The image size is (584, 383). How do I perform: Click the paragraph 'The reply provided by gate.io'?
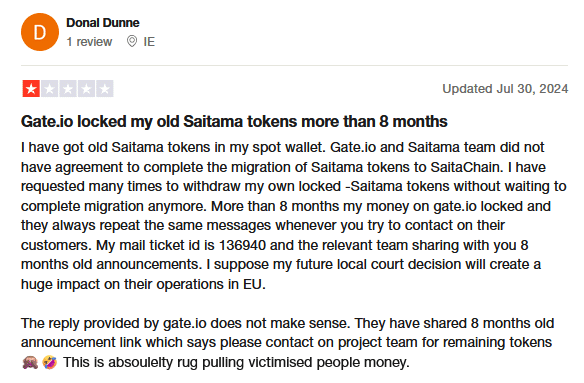288,342
